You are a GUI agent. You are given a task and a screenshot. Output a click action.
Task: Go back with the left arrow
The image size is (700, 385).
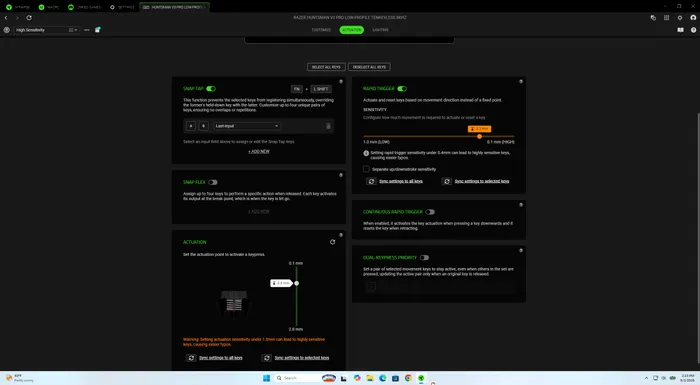click(6, 17)
